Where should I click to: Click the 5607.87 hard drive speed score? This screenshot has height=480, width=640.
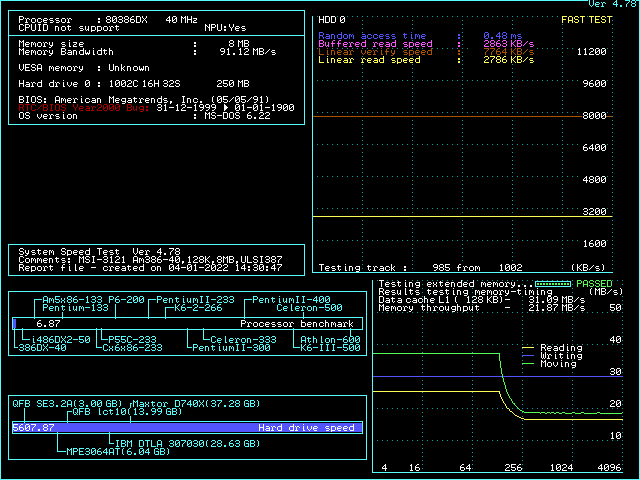[x=33, y=428]
